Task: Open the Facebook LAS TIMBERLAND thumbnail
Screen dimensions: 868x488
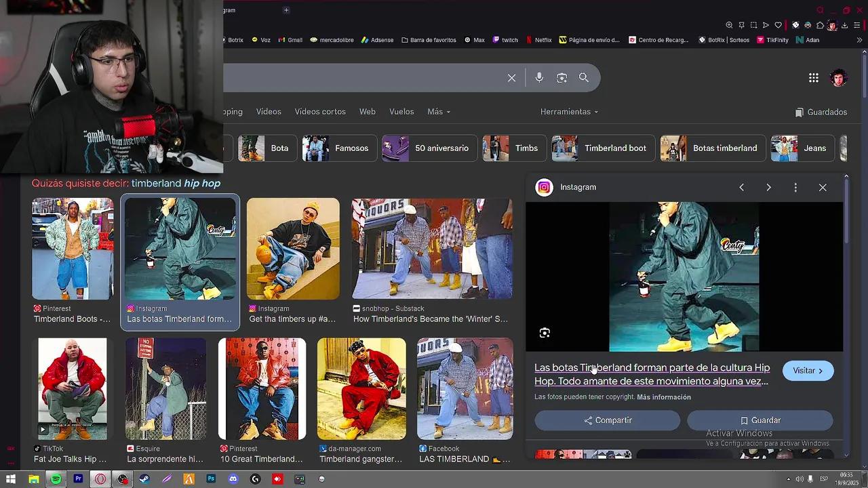Action: click(465, 389)
